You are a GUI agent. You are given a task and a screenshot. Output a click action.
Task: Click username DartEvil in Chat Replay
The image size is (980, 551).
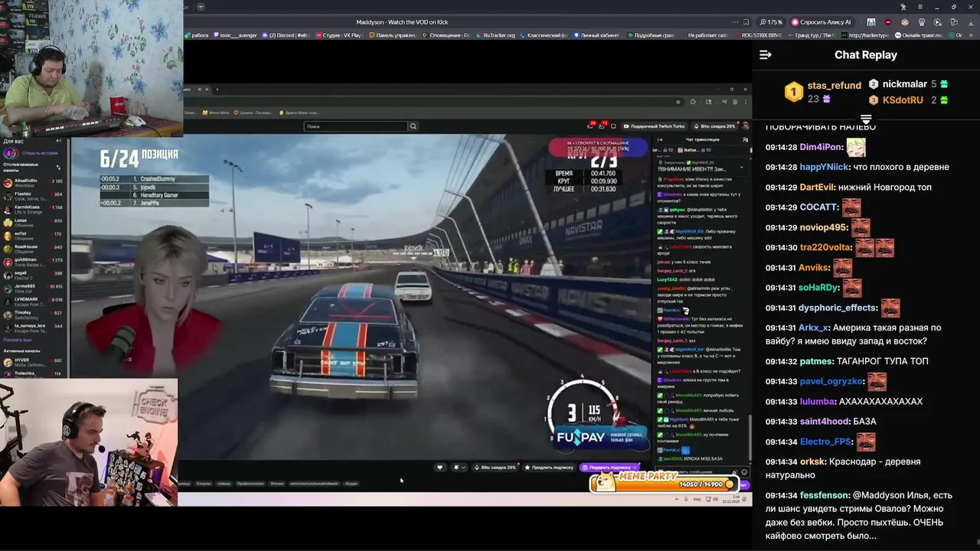coord(817,187)
